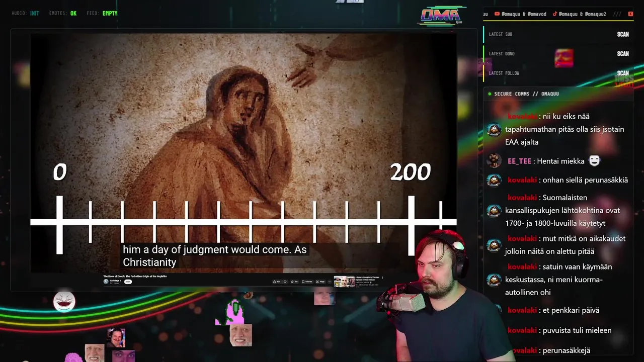Image resolution: width=644 pixels, height=362 pixels.
Task: Click the pink pixel character emote
Action: tap(230, 313)
